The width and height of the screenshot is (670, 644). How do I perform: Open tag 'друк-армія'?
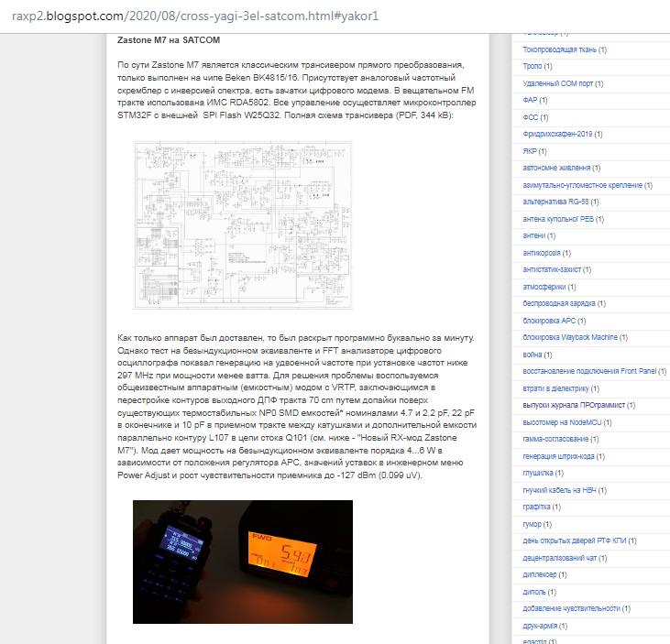pos(540,626)
